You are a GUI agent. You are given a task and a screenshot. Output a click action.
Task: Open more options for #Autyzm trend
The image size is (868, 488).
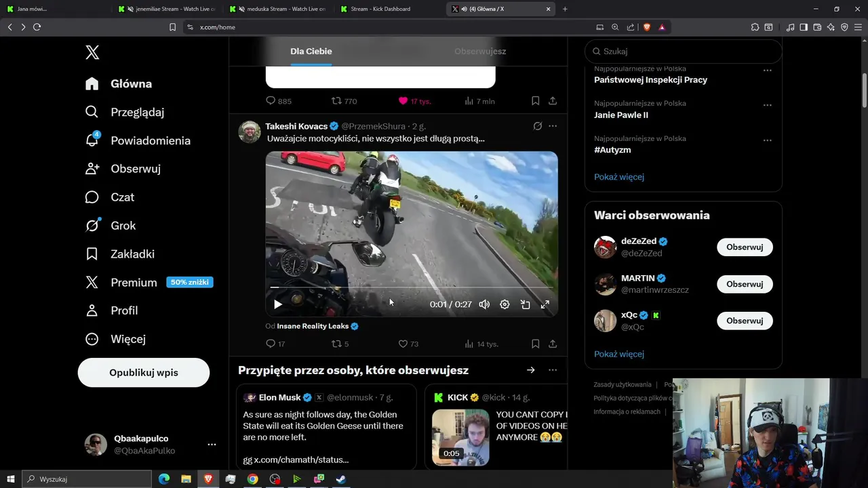pyautogui.click(x=768, y=140)
